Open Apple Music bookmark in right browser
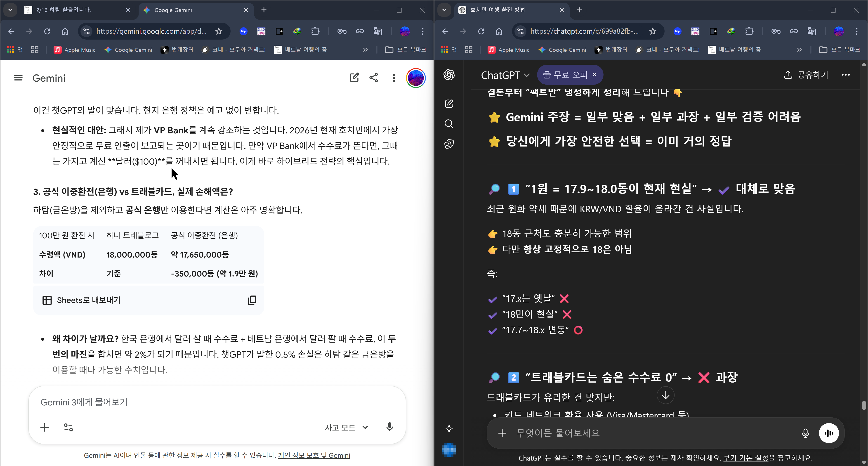 click(x=508, y=50)
